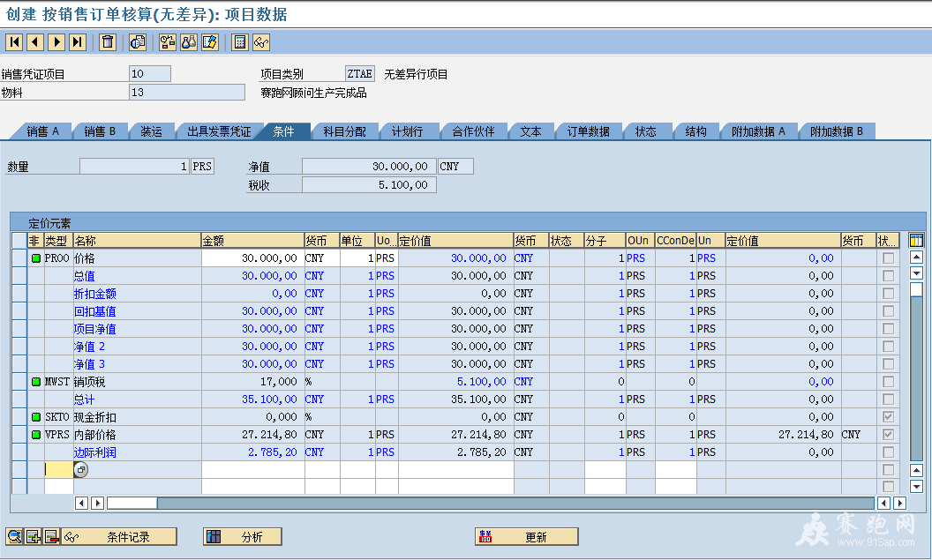The height and width of the screenshot is (560, 932).
Task: Toggle status checkbox in 折扣金额 row
Action: pos(888,294)
